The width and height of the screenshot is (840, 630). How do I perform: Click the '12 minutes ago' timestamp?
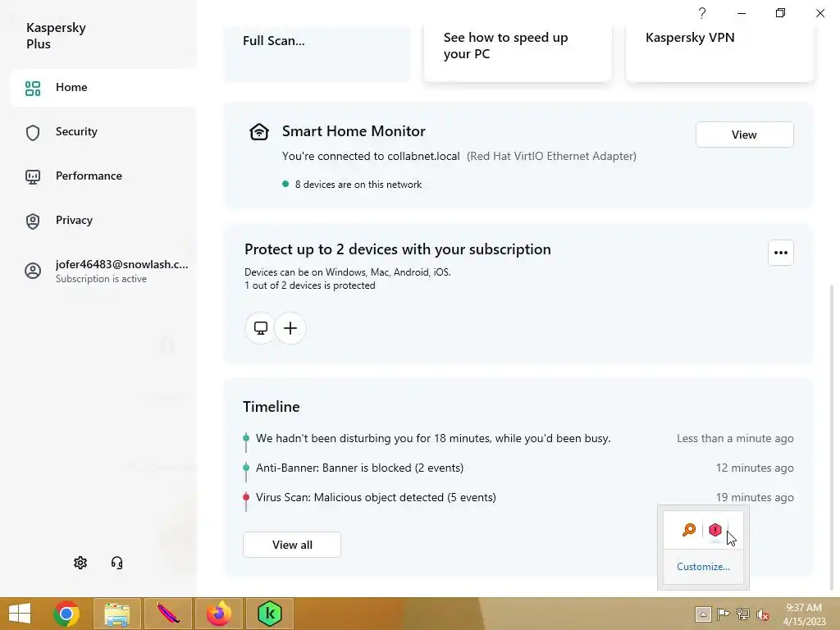755,468
